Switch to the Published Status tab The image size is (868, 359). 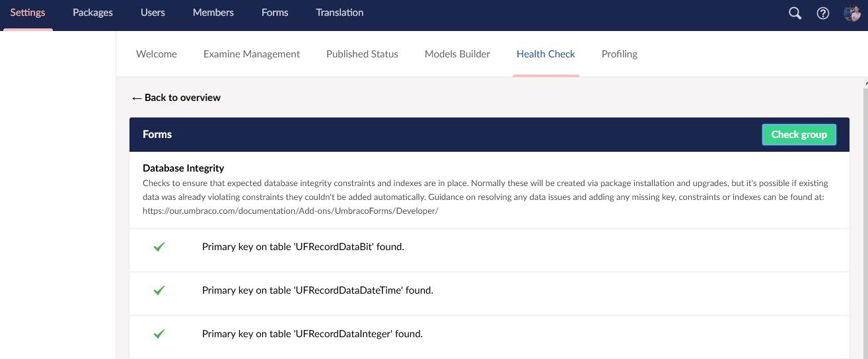[x=362, y=54]
